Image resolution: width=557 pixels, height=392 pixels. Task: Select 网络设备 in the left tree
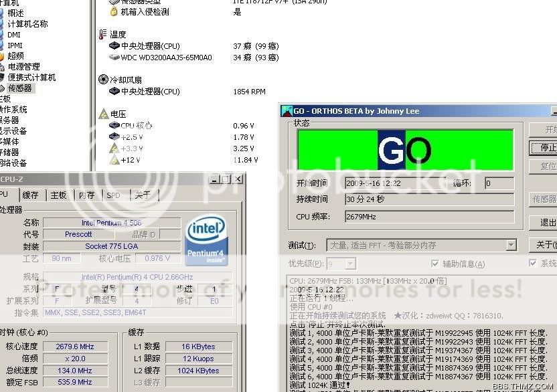click(x=13, y=163)
